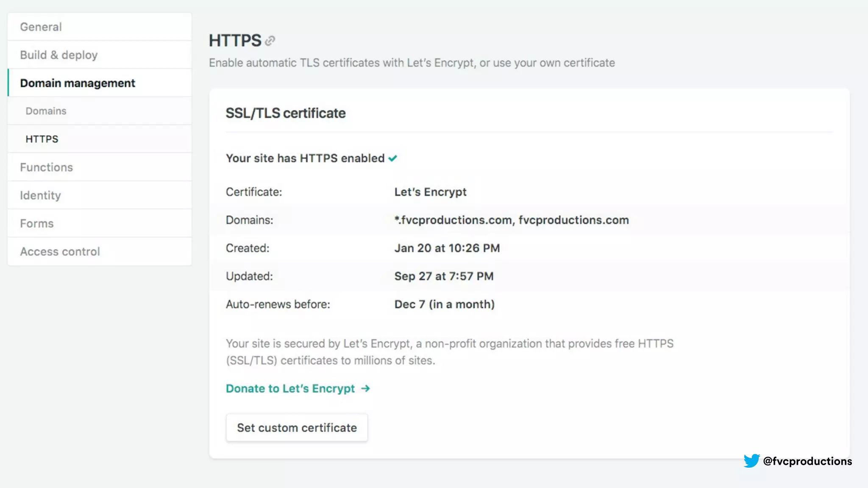Open the Forms settings page

click(37, 224)
